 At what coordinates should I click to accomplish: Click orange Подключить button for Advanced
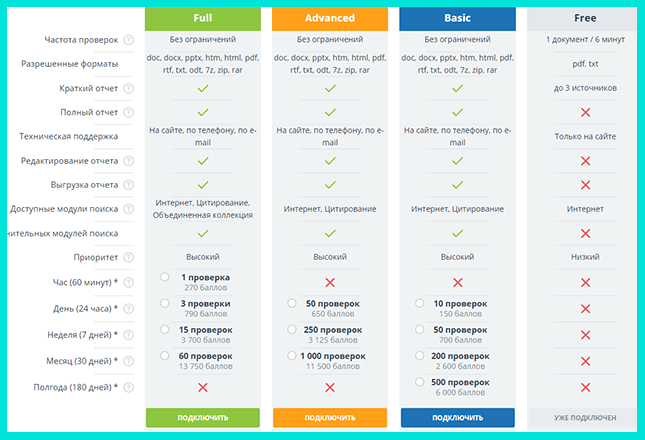[330, 417]
